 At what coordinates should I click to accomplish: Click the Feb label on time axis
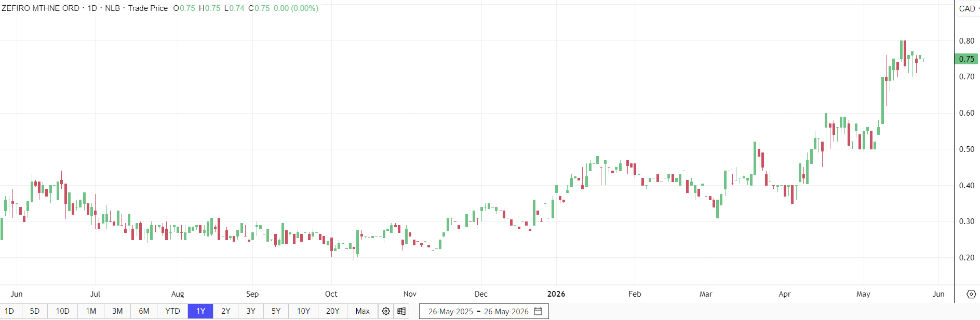pos(635,294)
